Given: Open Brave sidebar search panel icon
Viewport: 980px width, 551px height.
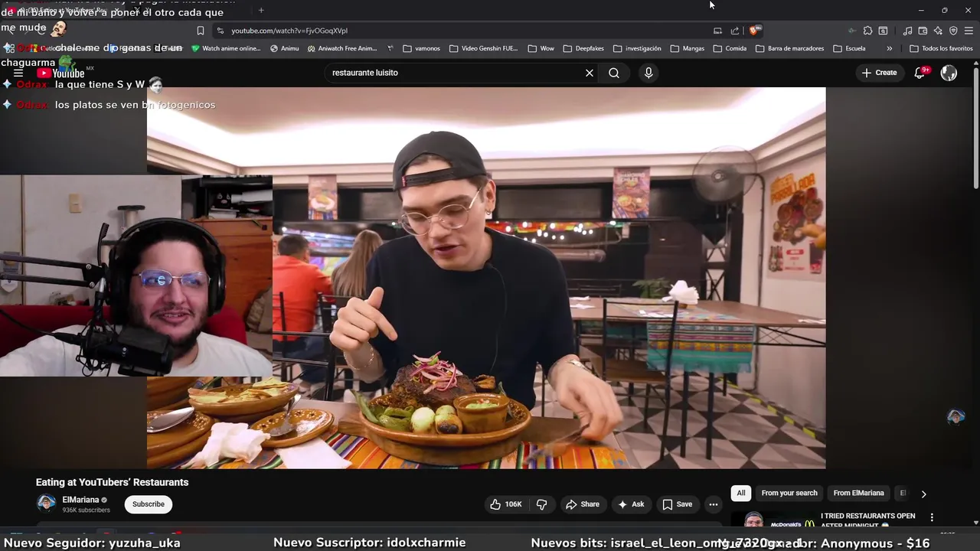Looking at the screenshot, I should click(883, 31).
